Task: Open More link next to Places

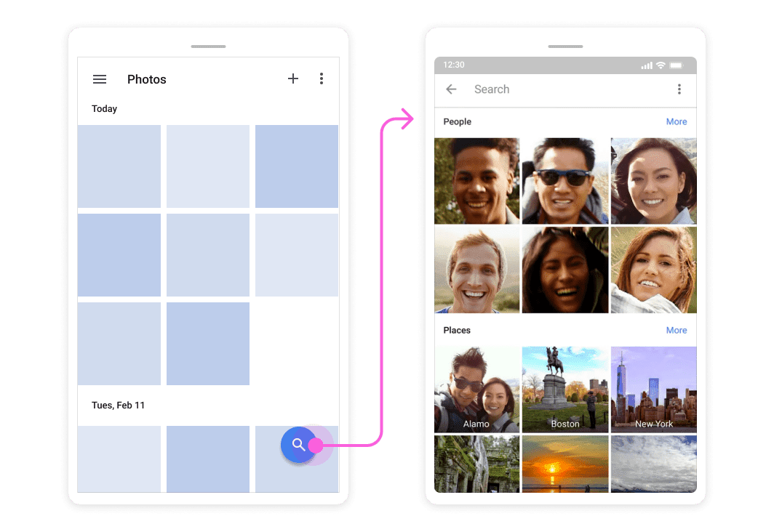Action: click(677, 331)
